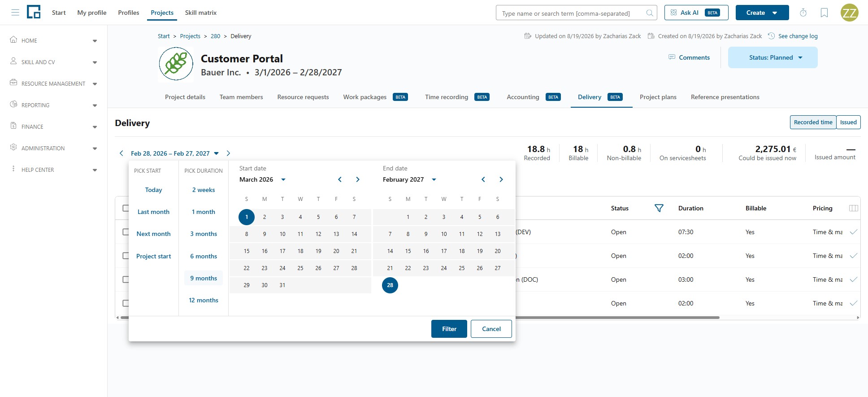The height and width of the screenshot is (397, 868).
Task: Click the Status column filter icon
Action: 659,208
